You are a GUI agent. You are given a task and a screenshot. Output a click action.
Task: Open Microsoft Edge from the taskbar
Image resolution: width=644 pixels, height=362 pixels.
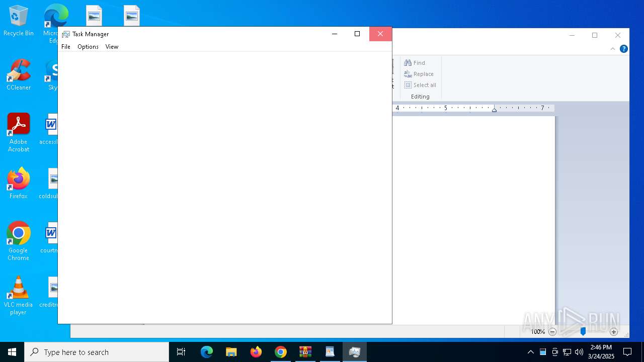pos(207,352)
